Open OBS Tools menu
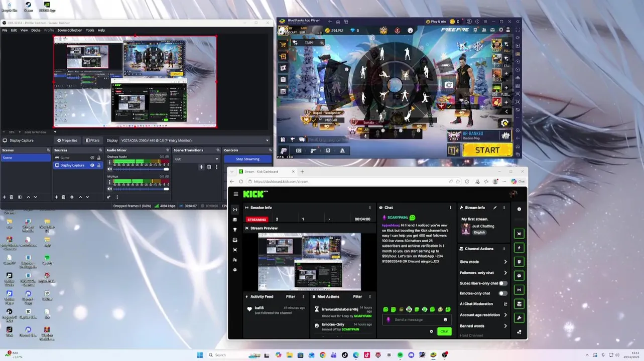 pyautogui.click(x=90, y=30)
